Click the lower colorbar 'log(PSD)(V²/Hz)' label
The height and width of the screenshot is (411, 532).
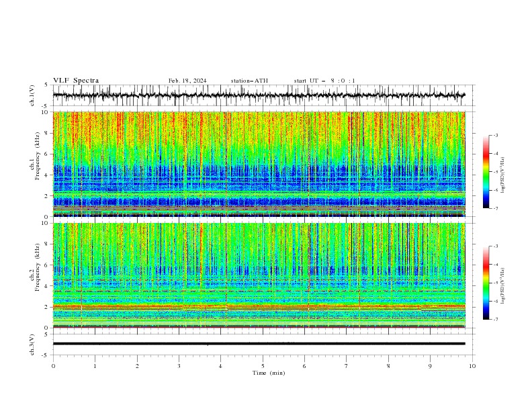(502, 286)
